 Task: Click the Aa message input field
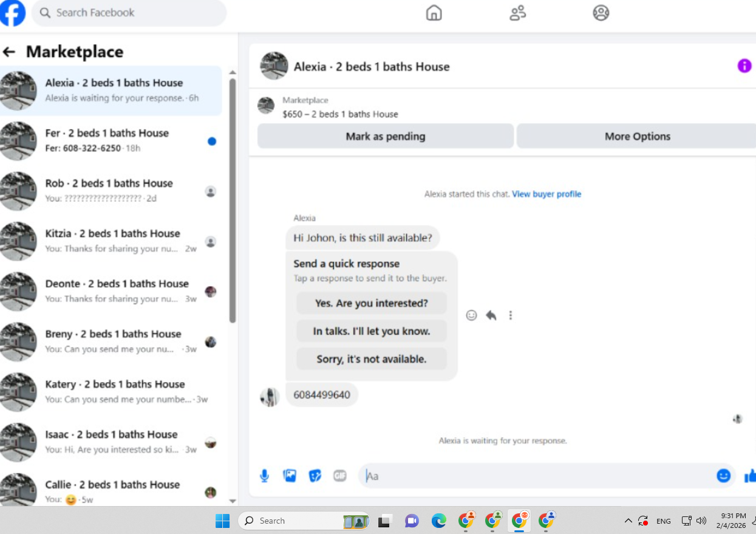coord(538,476)
